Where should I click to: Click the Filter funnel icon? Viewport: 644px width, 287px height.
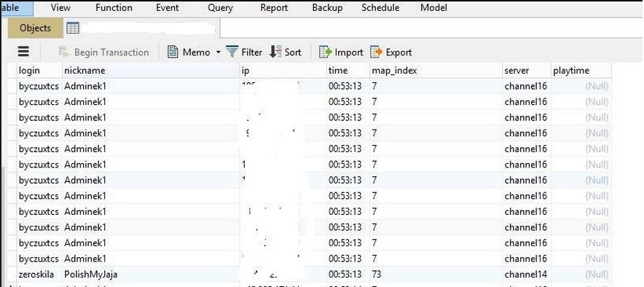pyautogui.click(x=232, y=52)
